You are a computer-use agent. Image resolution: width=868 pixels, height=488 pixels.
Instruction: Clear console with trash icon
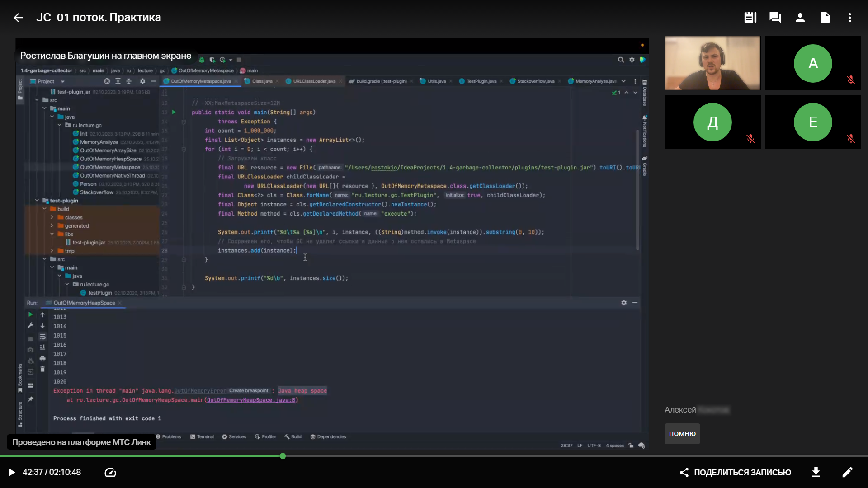42,369
